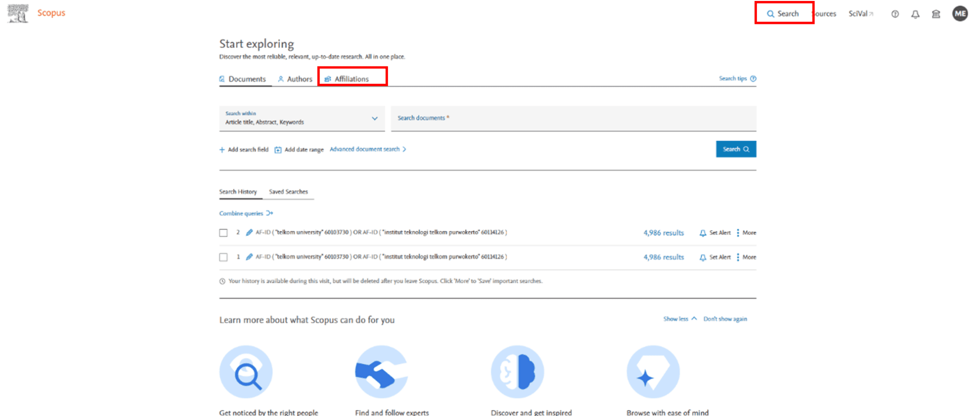Image resolution: width=980 pixels, height=416 pixels.
Task: Click pencil edit icon for query 1
Action: pos(249,257)
